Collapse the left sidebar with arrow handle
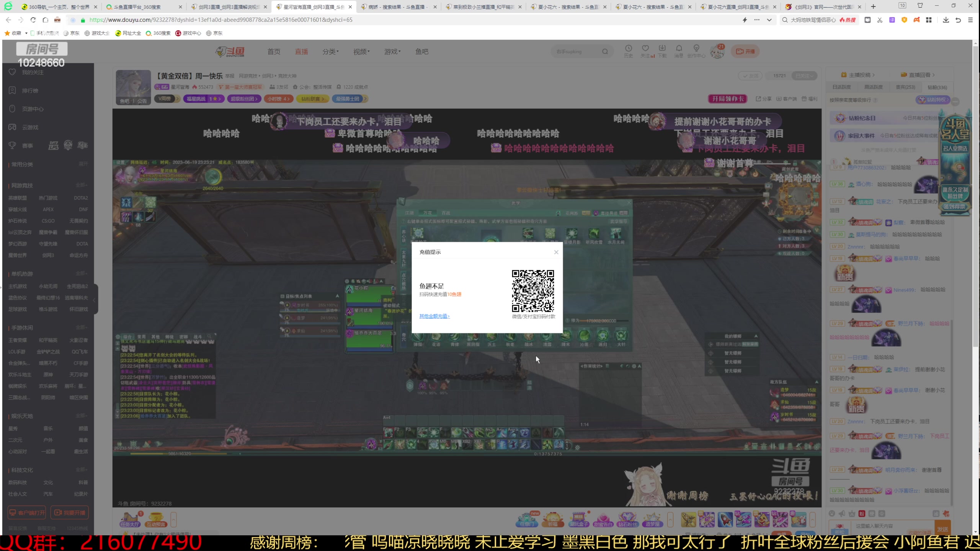This screenshot has height=551, width=980. (x=94, y=300)
